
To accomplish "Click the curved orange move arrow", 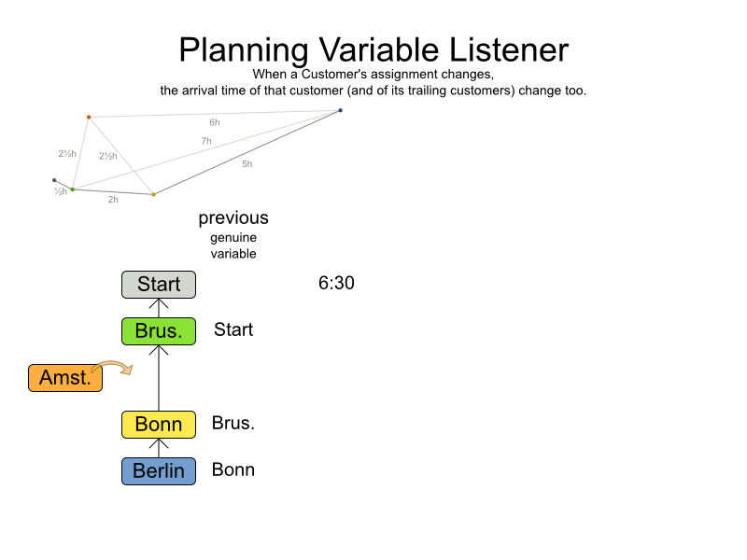I will pos(116,367).
